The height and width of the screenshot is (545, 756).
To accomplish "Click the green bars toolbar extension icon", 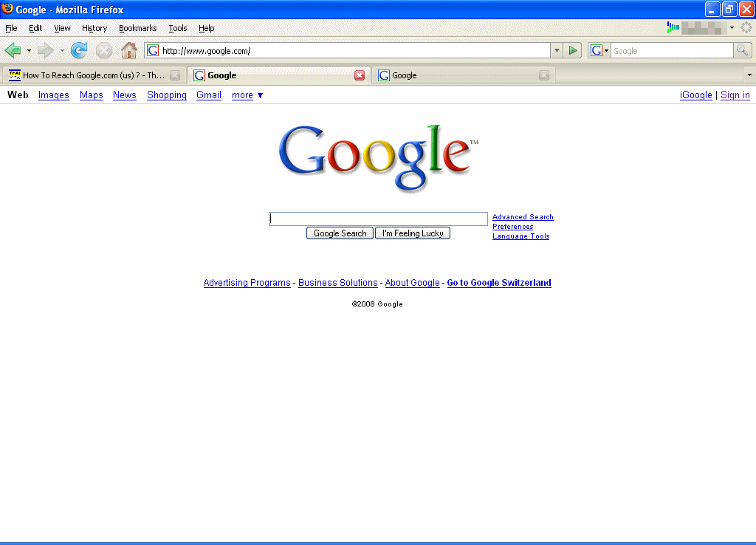I will pos(673,28).
